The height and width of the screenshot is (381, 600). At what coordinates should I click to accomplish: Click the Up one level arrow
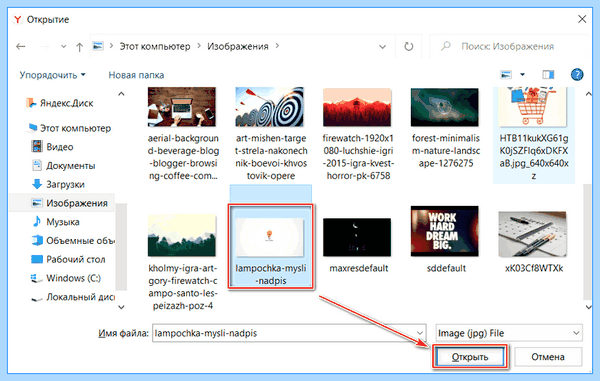[80, 47]
